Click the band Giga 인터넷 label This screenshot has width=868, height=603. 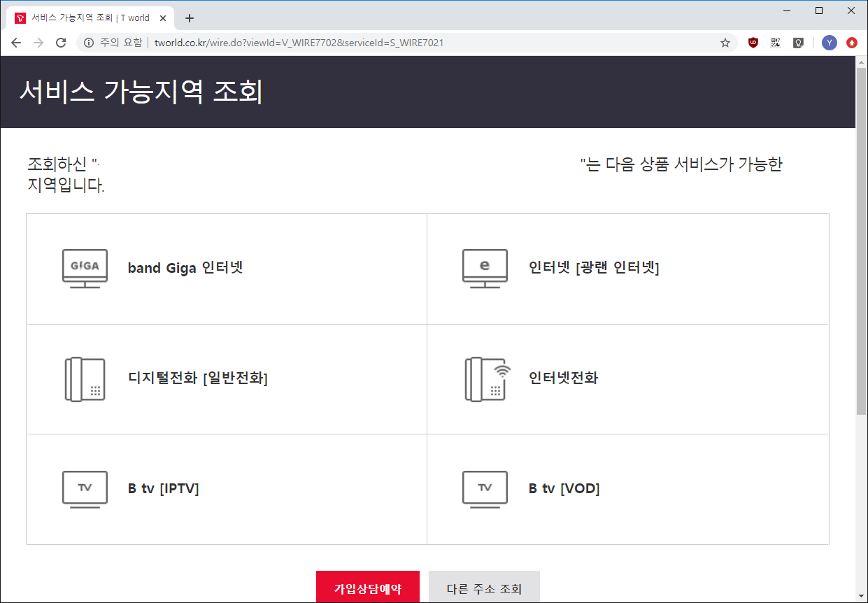pyautogui.click(x=185, y=268)
